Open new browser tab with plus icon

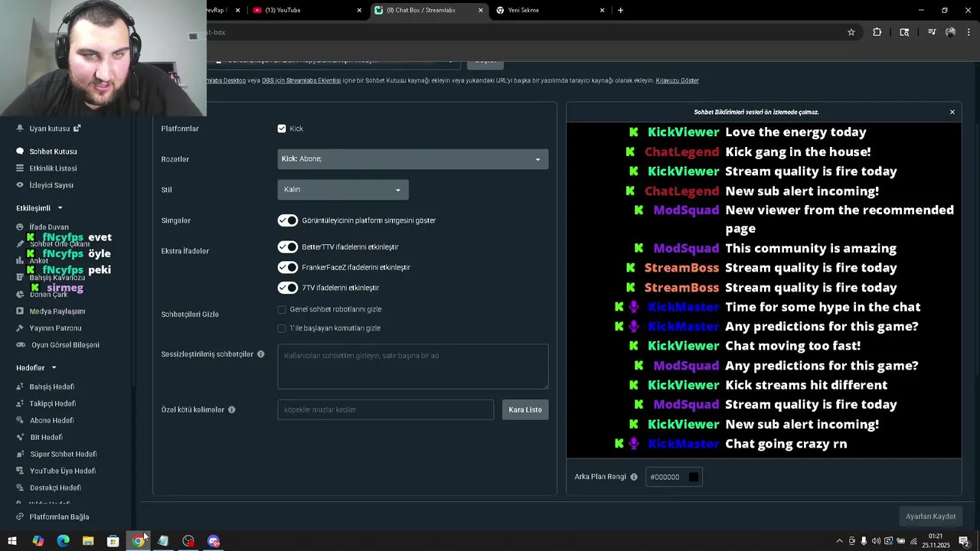point(620,10)
